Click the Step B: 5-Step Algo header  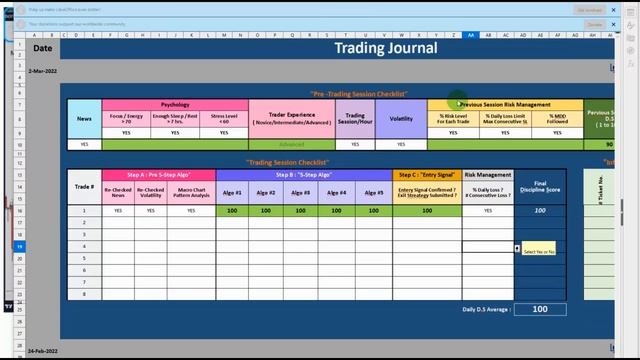[x=304, y=175]
